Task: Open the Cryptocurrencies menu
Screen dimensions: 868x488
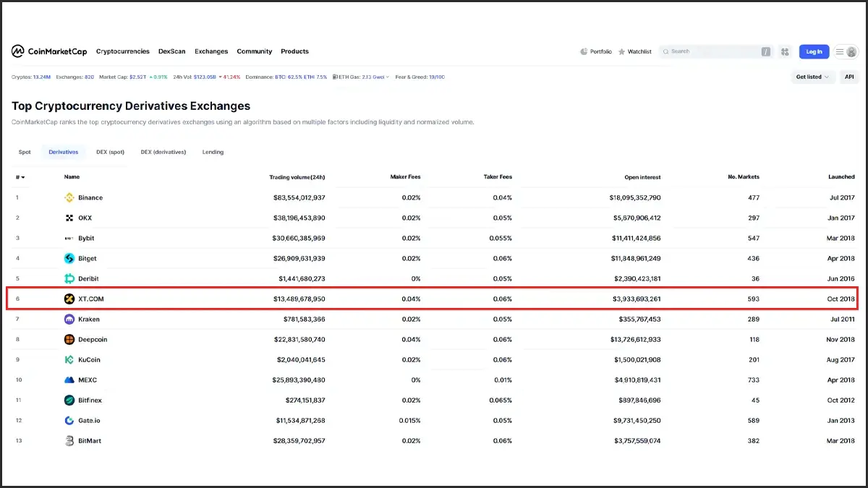Action: tap(123, 52)
